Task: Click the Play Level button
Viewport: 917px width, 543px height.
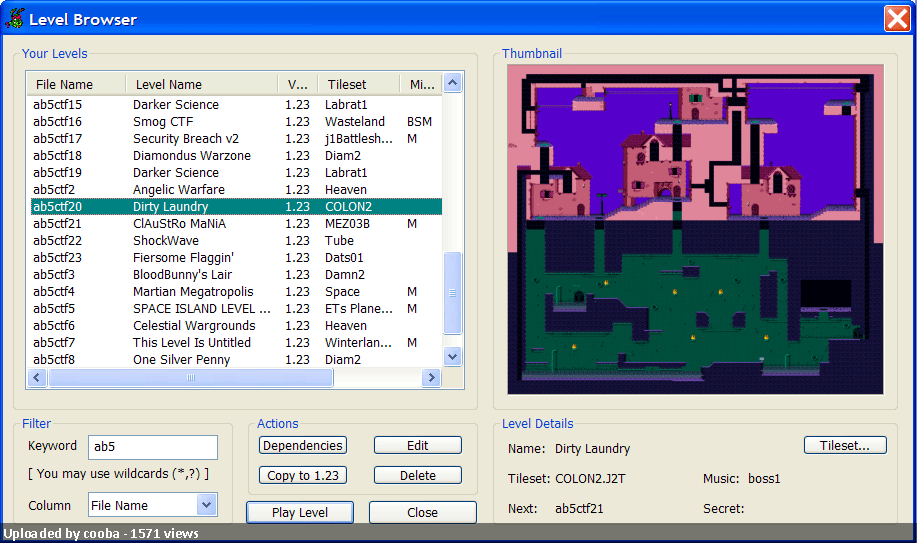Action: click(x=300, y=512)
